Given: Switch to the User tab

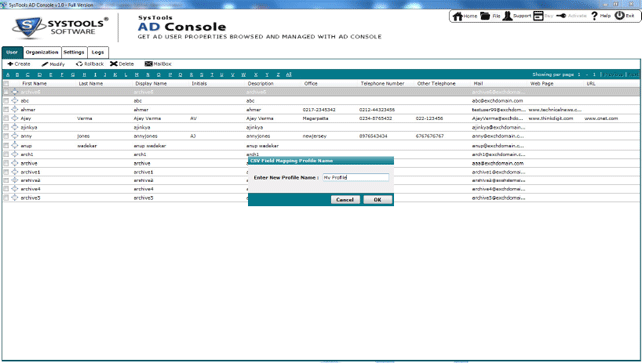Looking at the screenshot, I should pyautogui.click(x=12, y=52).
